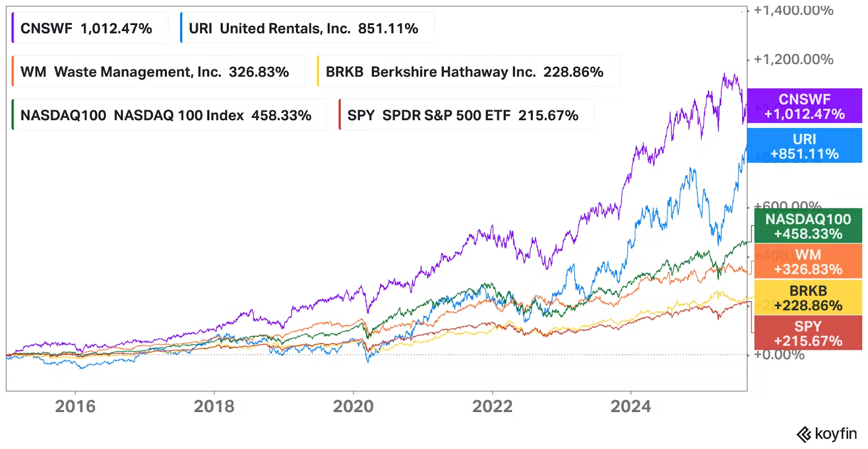Click the yellow BRKB value badge
Screen dimensions: 868x449
pyautogui.click(x=808, y=298)
